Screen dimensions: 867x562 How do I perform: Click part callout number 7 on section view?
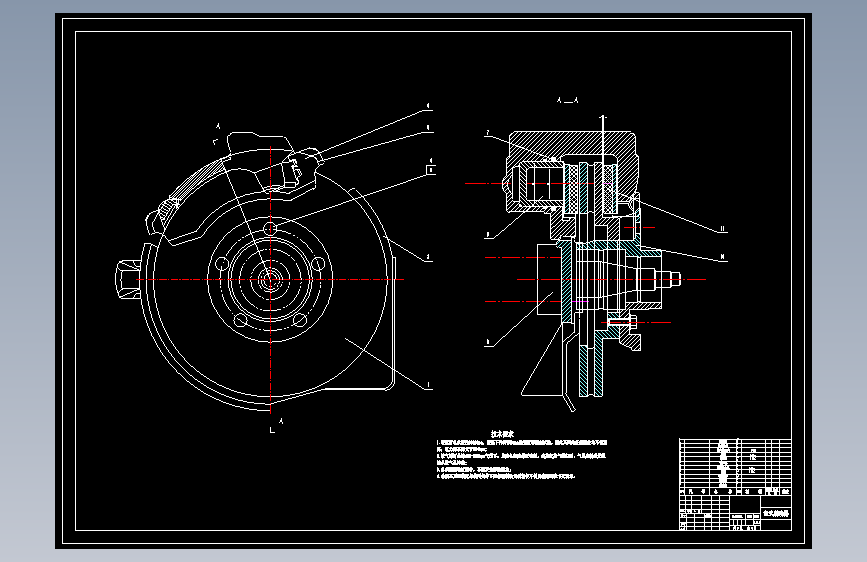(x=487, y=133)
